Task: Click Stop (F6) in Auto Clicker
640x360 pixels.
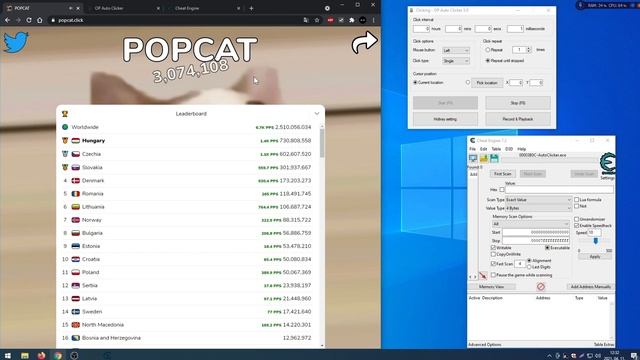Action: (518, 103)
